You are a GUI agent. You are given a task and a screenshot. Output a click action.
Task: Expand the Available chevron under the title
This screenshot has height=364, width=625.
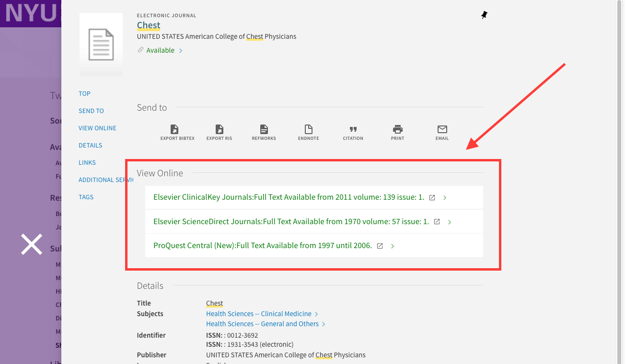point(181,51)
